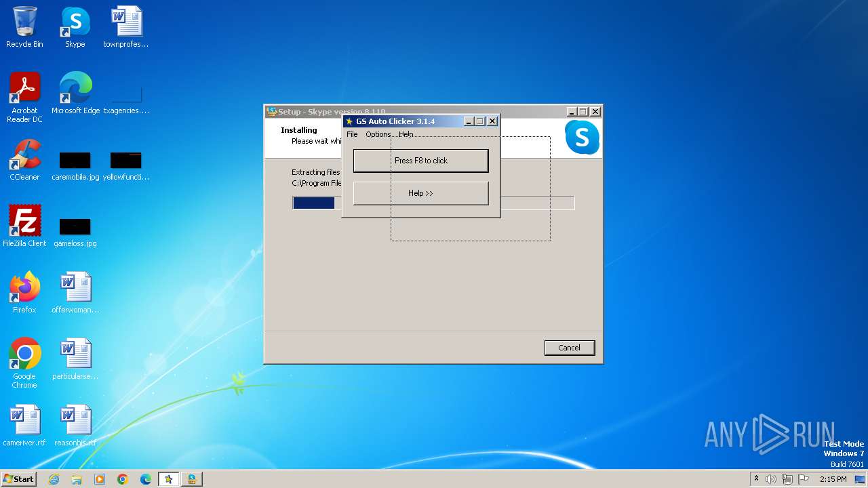Image resolution: width=868 pixels, height=488 pixels.
Task: Minimize the GS Auto Clicker window
Action: 468,121
